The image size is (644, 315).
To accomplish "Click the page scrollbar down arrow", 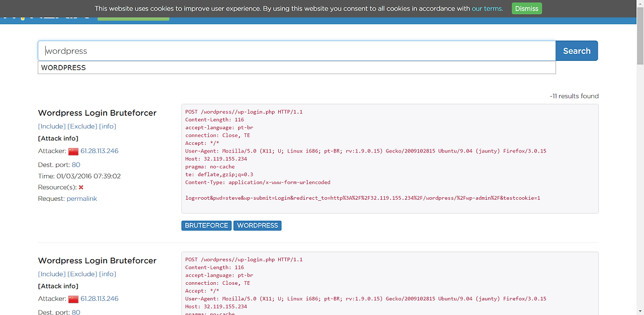I will tap(640, 310).
